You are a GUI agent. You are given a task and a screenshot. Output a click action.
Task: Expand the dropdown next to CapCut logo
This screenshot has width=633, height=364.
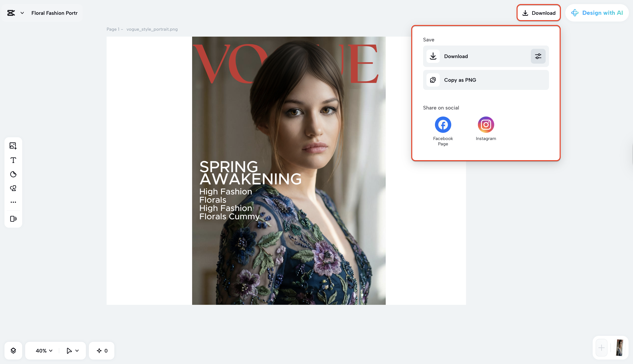[22, 13]
